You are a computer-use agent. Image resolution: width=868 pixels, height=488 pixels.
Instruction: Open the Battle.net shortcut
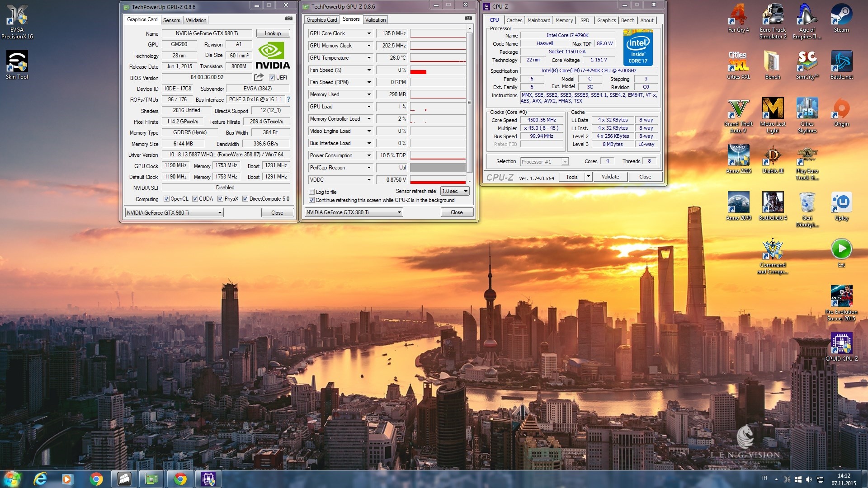(x=841, y=65)
